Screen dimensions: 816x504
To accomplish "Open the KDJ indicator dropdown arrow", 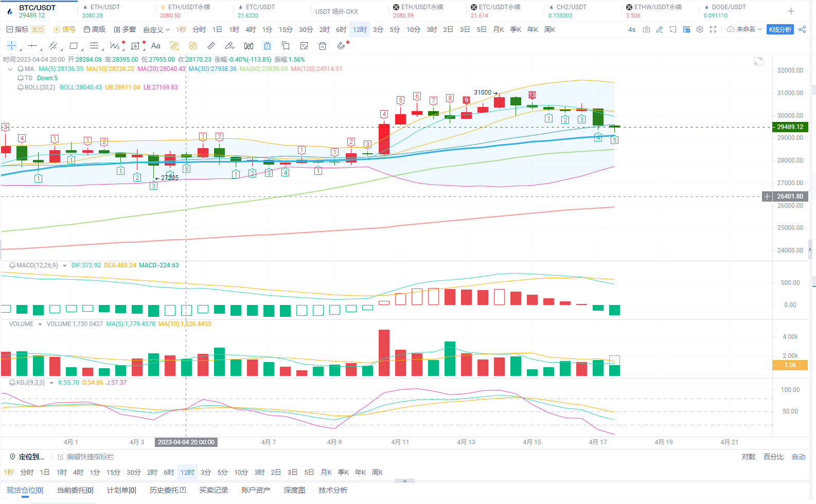I will [51, 383].
